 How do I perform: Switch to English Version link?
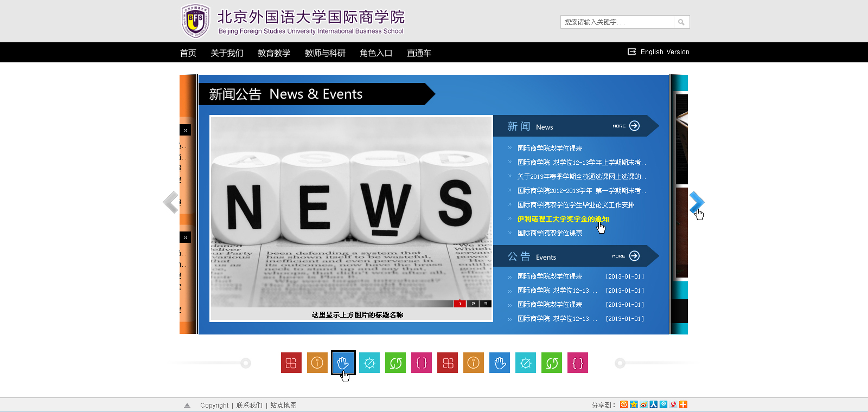[665, 52]
